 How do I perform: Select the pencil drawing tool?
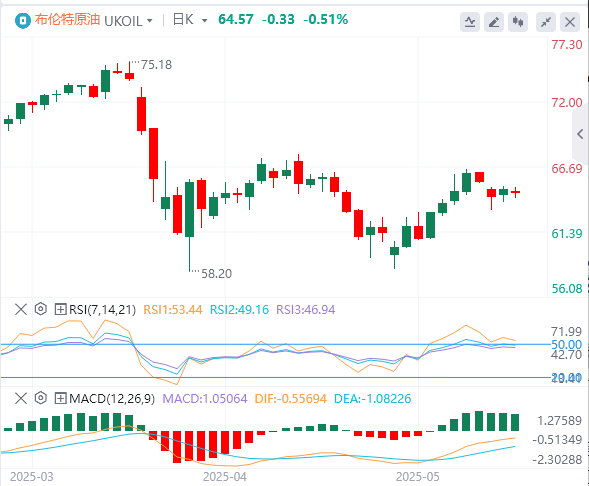pyautogui.click(x=494, y=22)
